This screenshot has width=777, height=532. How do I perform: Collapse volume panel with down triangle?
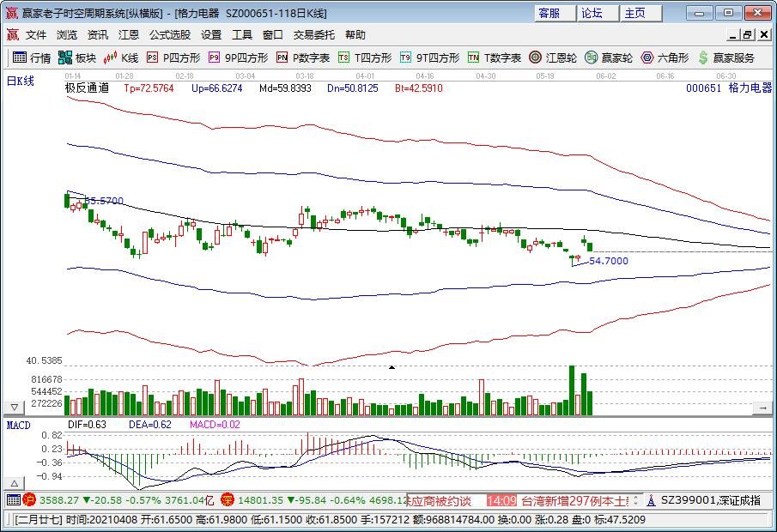[15, 408]
